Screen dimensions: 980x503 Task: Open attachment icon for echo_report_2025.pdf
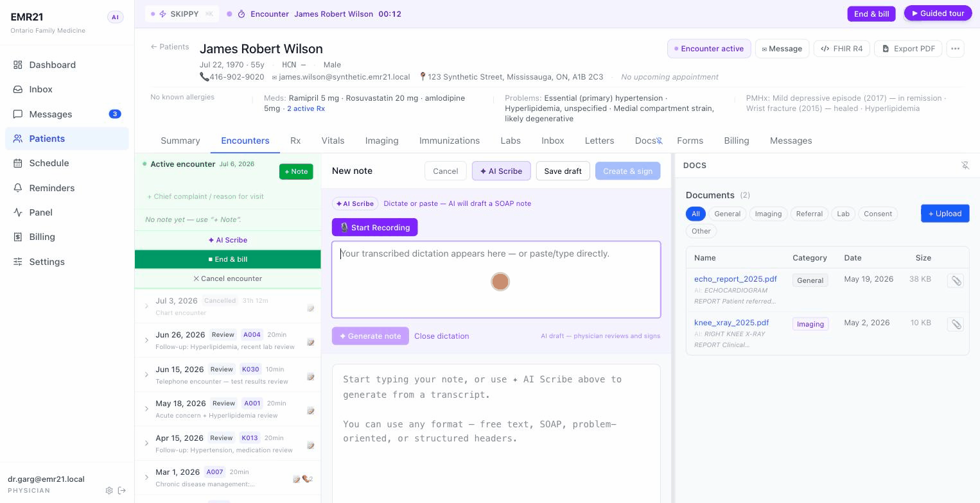click(x=956, y=281)
